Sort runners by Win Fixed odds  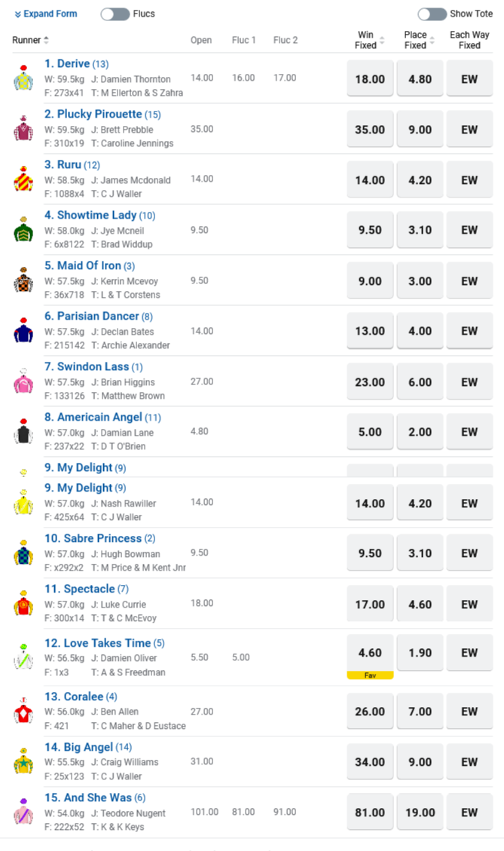click(381, 41)
